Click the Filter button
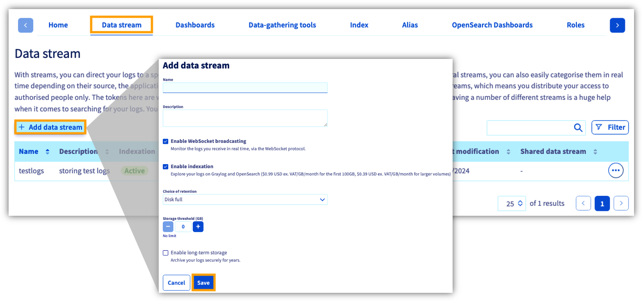 (610, 127)
